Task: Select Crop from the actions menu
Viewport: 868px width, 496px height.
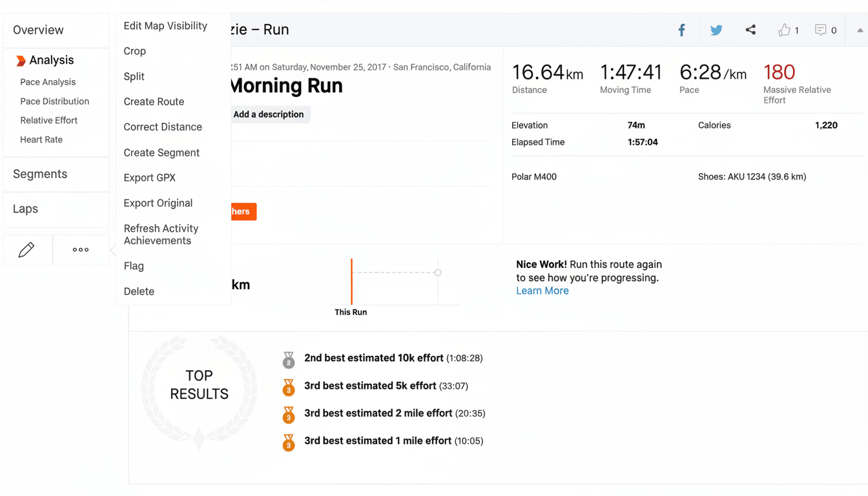Action: point(134,51)
